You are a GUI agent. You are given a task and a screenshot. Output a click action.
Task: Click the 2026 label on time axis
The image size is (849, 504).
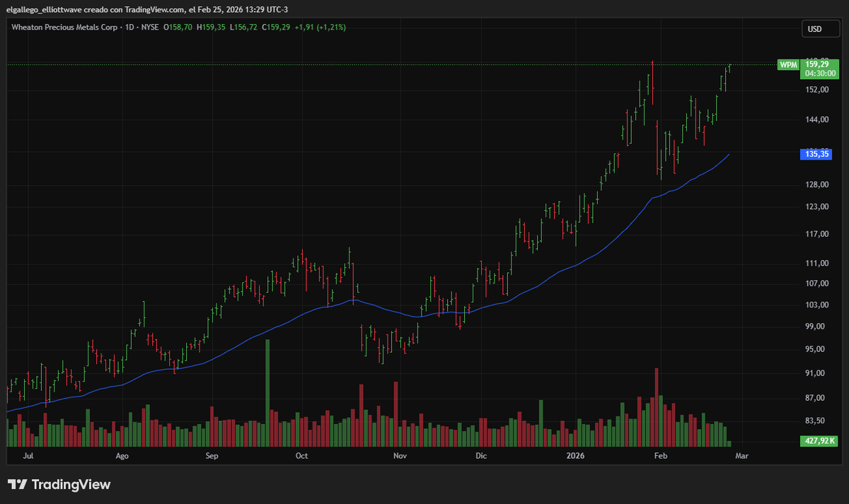click(x=577, y=456)
